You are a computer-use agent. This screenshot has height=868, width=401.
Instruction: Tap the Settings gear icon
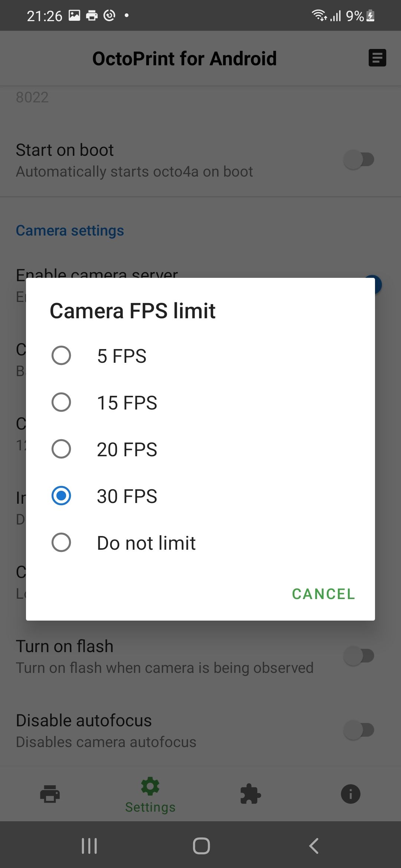[x=150, y=786]
